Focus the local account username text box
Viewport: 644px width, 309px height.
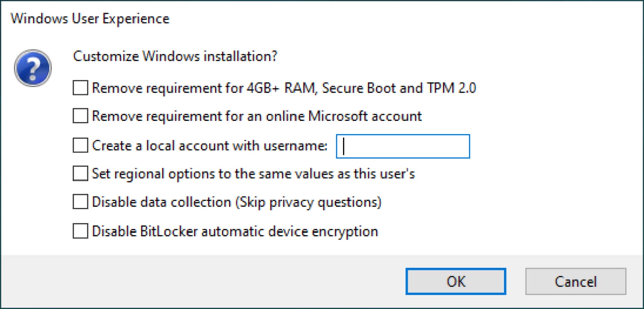pyautogui.click(x=403, y=146)
